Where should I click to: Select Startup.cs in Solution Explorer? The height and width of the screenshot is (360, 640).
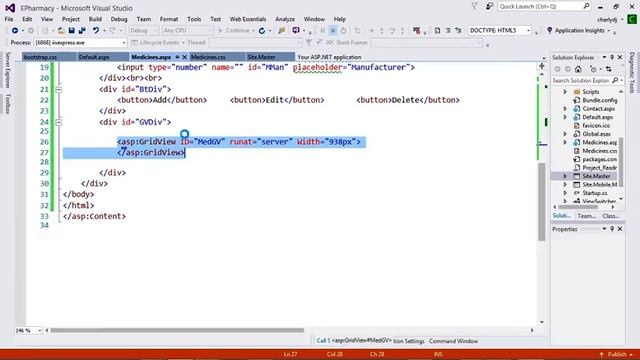pos(595,193)
